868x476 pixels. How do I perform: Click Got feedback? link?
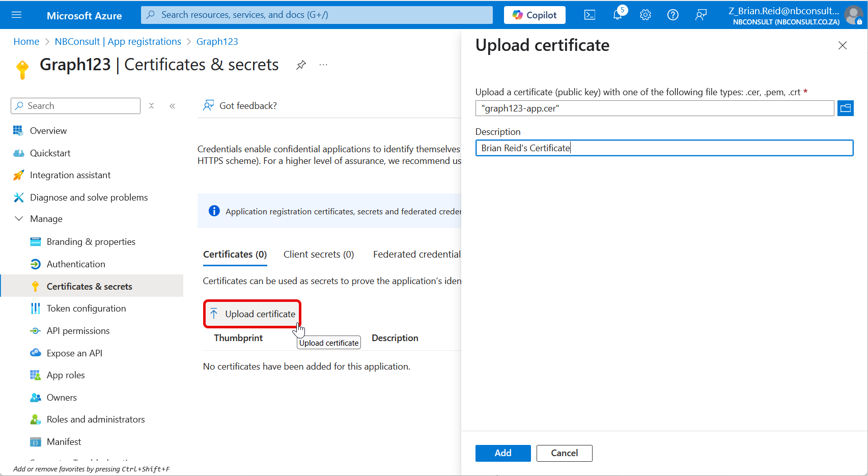pos(248,106)
